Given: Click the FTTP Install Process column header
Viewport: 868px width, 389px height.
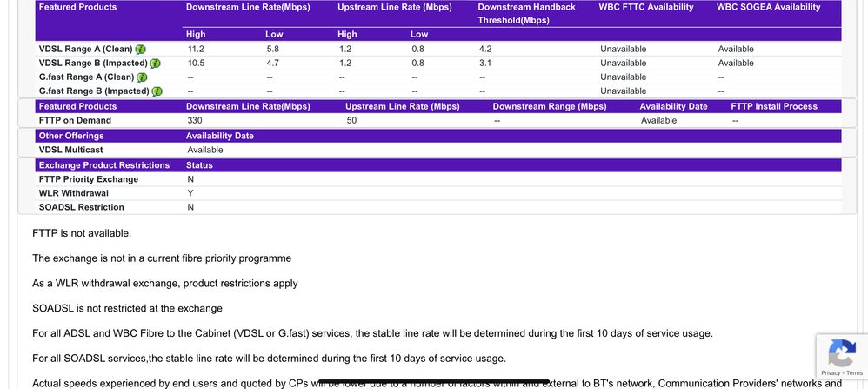Looking at the screenshot, I should click(x=773, y=106).
